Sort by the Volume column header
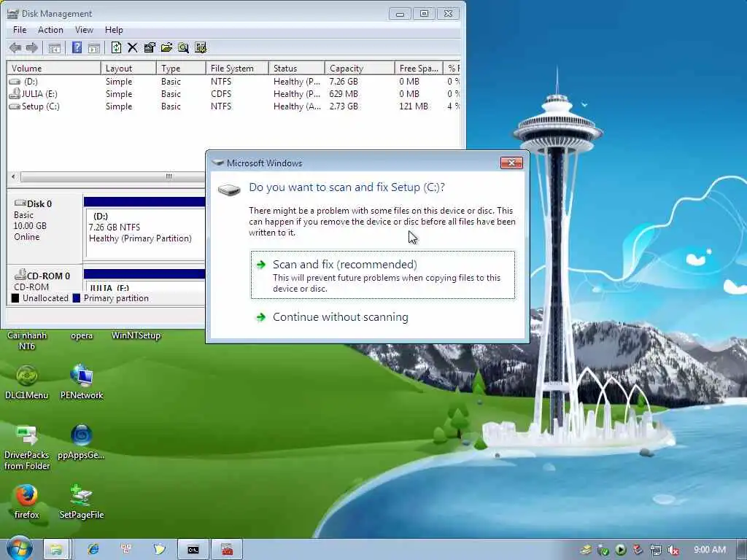This screenshot has height=560, width=747. click(53, 68)
